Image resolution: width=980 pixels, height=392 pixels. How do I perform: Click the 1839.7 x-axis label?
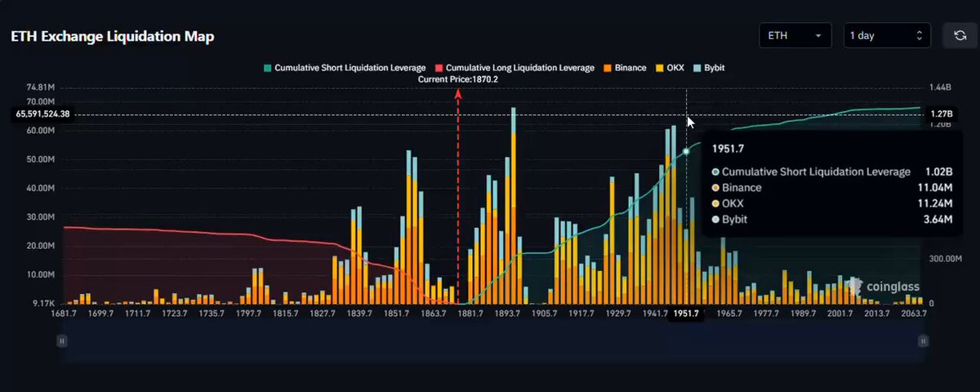359,314
